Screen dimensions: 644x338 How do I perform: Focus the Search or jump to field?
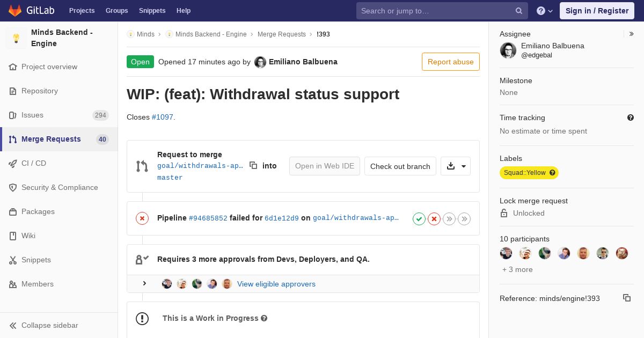[x=442, y=11]
